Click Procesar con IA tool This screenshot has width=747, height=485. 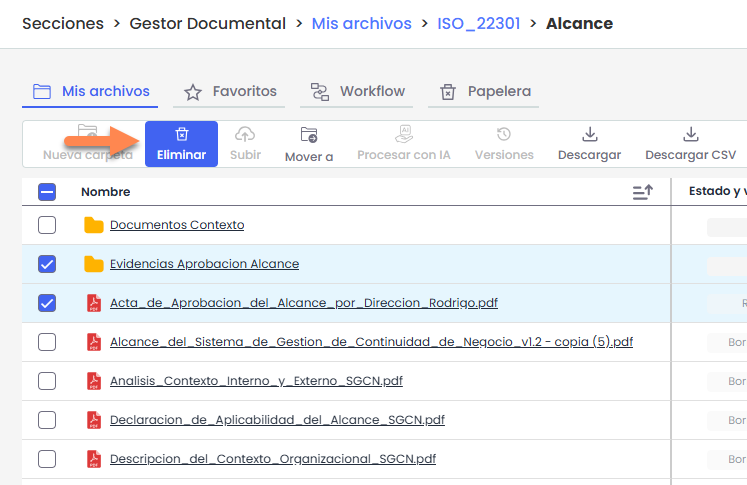(x=404, y=143)
